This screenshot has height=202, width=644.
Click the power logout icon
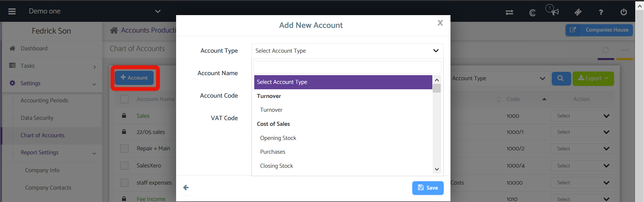(x=624, y=12)
